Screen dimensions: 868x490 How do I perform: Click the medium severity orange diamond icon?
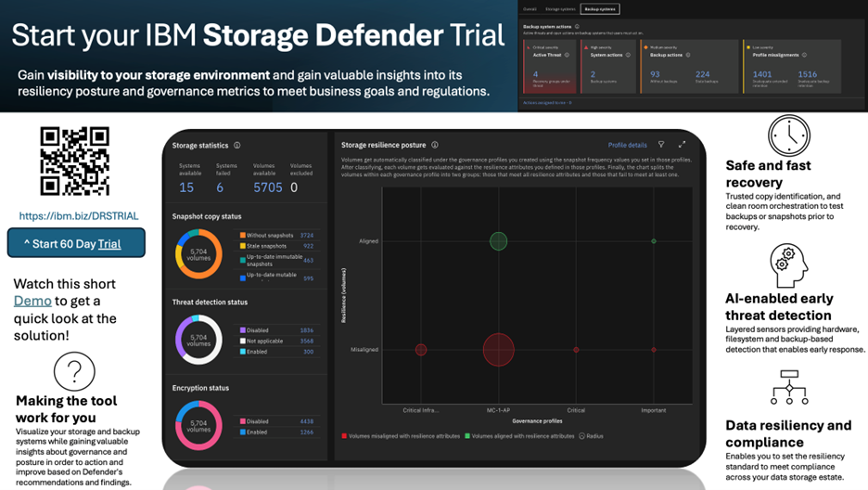646,47
